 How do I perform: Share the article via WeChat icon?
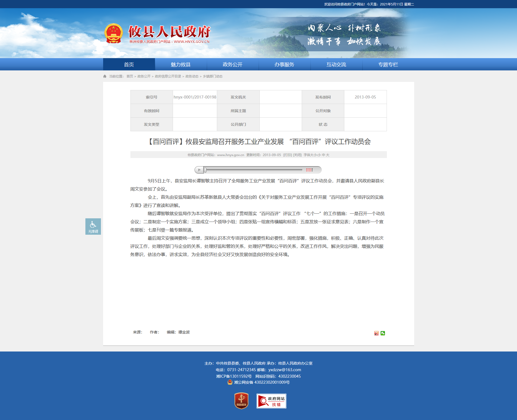(x=383, y=333)
